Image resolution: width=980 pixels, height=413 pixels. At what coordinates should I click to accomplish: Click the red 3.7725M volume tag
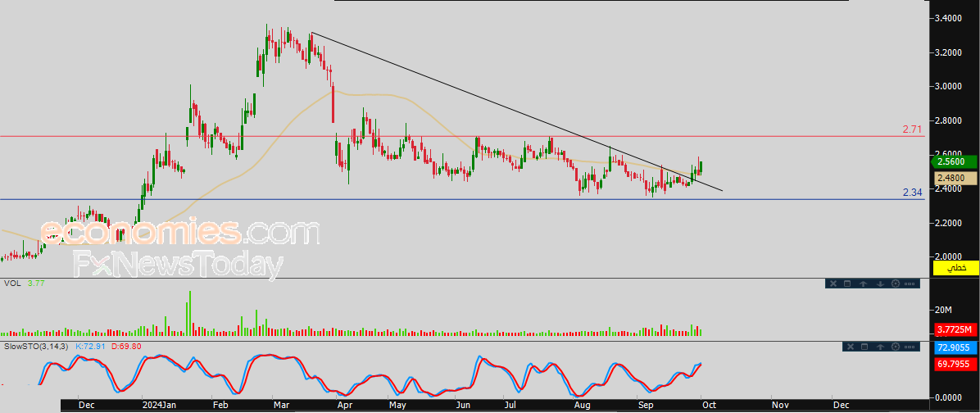(956, 329)
